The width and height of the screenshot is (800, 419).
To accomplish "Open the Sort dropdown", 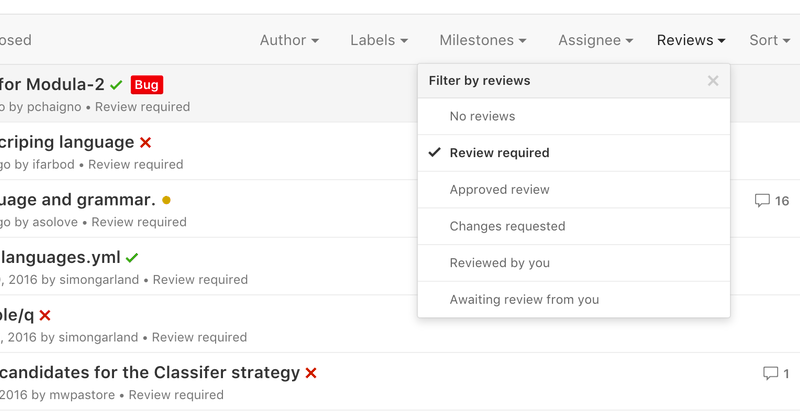I will click(x=769, y=40).
